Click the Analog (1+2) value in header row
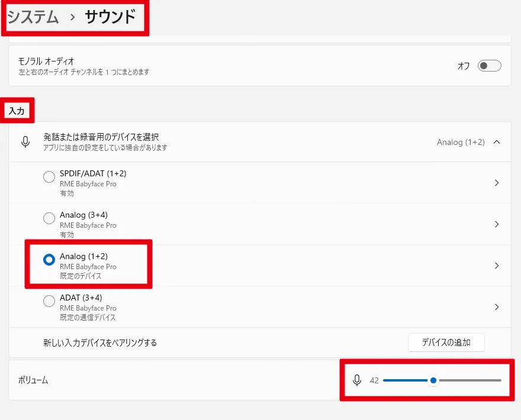The width and height of the screenshot is (521, 420). (x=461, y=142)
